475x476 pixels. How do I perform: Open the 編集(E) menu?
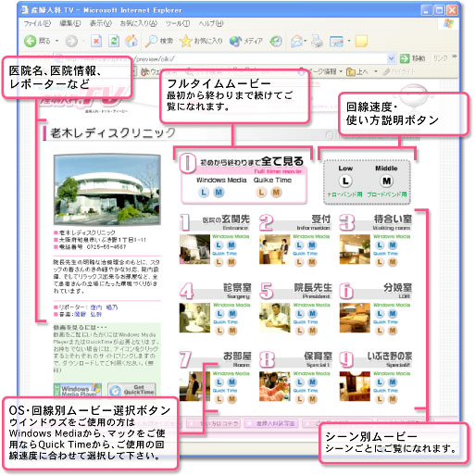[x=70, y=23]
